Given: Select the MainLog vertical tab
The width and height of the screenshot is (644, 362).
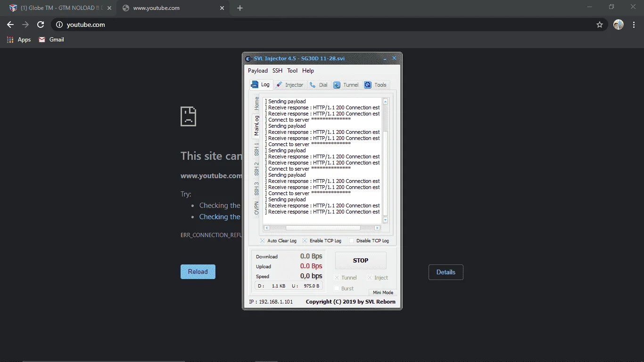Looking at the screenshot, I should (256, 125).
